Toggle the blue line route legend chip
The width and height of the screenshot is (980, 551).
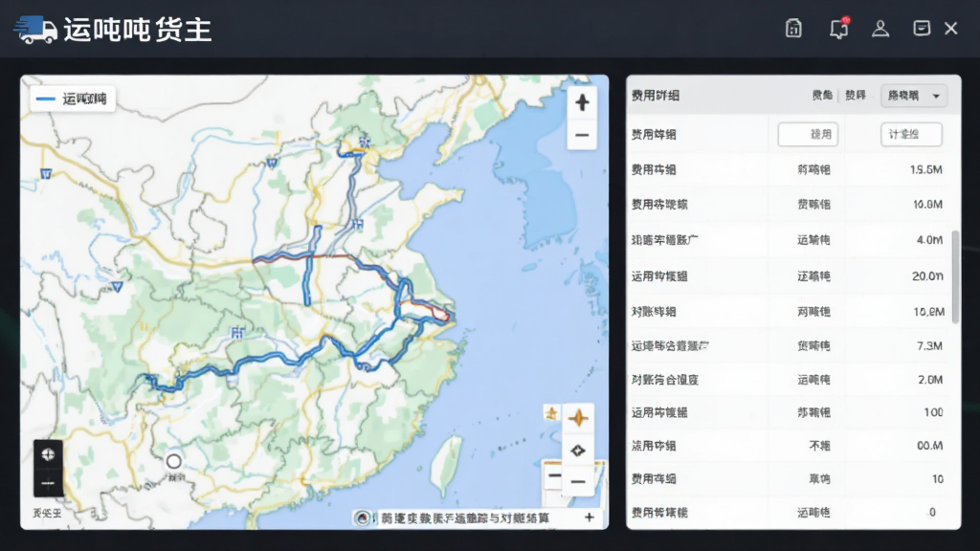(x=73, y=99)
